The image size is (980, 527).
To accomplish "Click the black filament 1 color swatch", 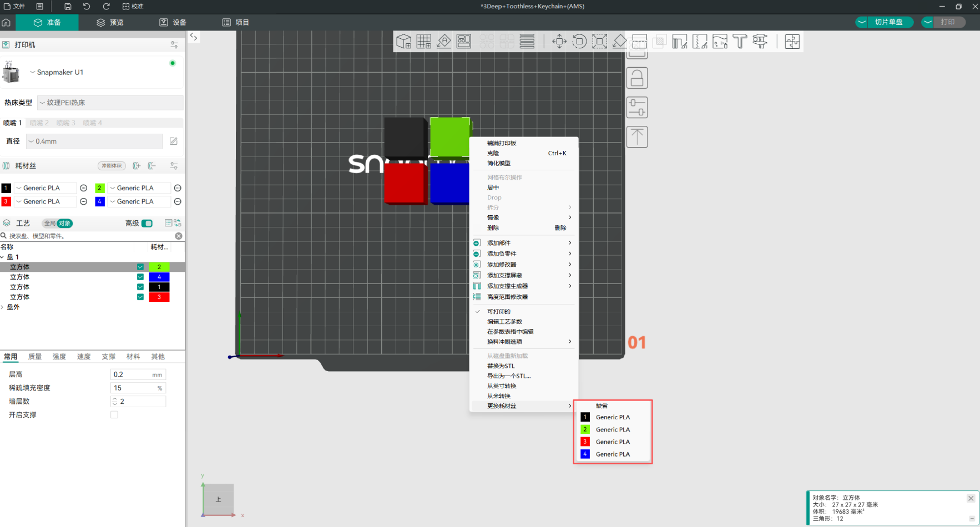I will 6,188.
